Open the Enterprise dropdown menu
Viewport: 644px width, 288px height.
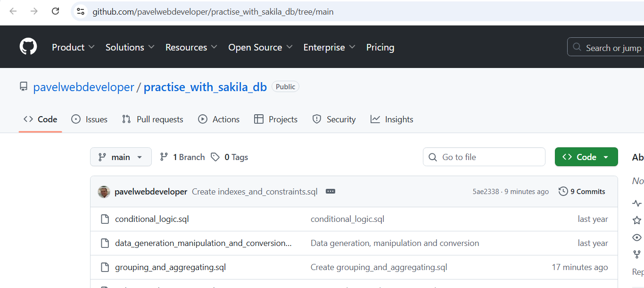(x=330, y=47)
